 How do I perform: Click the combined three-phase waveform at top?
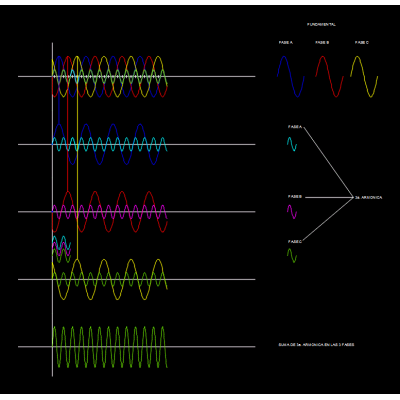tap(110, 77)
